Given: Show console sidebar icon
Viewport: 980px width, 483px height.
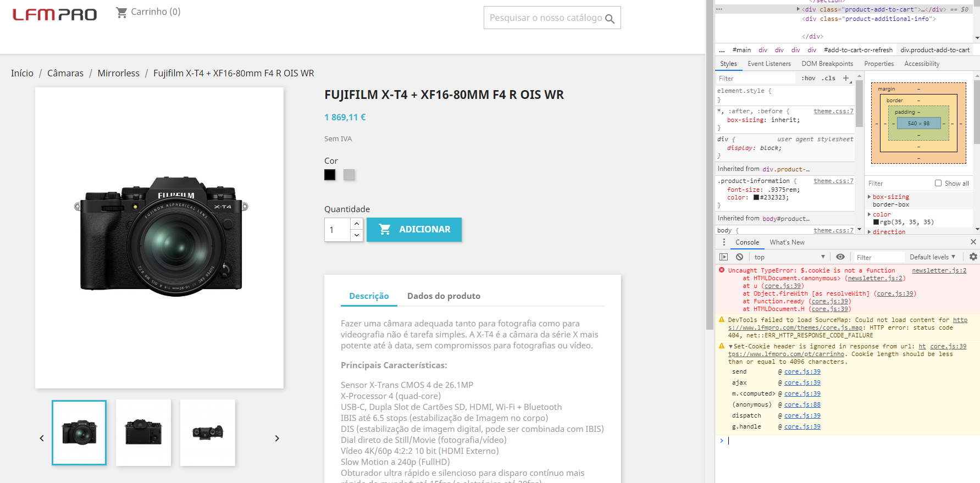Looking at the screenshot, I should tap(723, 257).
